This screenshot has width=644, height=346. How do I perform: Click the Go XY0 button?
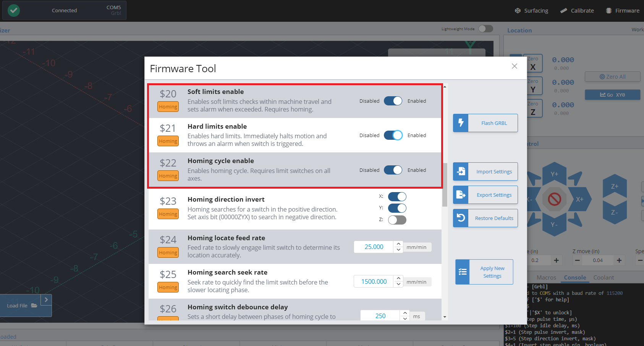(612, 95)
